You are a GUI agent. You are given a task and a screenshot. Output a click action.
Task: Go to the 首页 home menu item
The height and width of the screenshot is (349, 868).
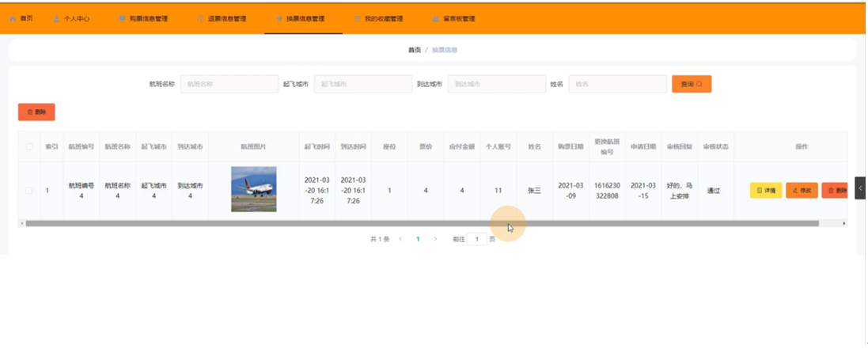[x=21, y=18]
